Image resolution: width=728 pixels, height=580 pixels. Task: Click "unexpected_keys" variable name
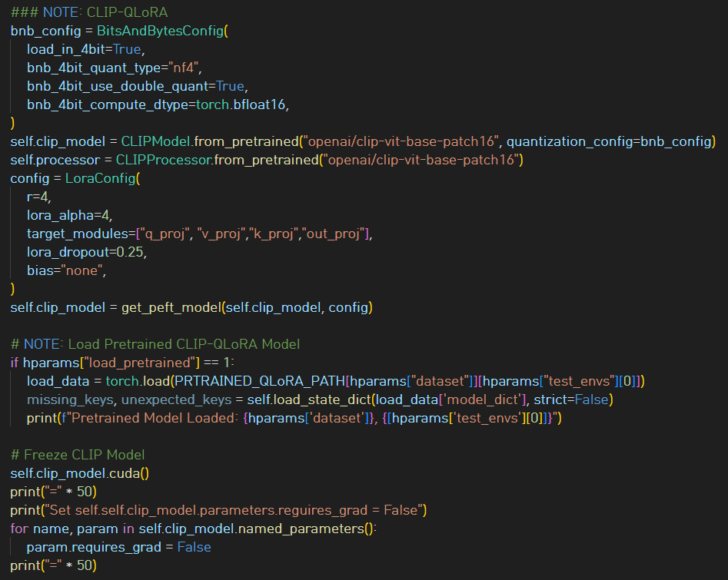(x=177, y=399)
